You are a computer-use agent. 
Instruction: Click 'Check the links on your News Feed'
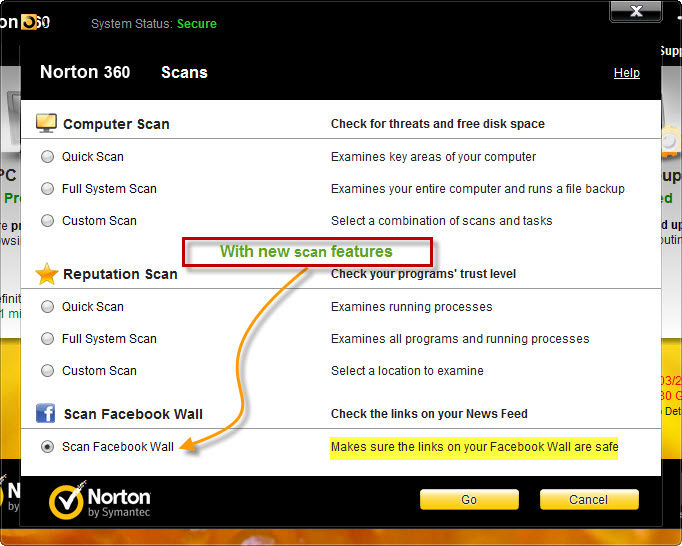tap(429, 414)
